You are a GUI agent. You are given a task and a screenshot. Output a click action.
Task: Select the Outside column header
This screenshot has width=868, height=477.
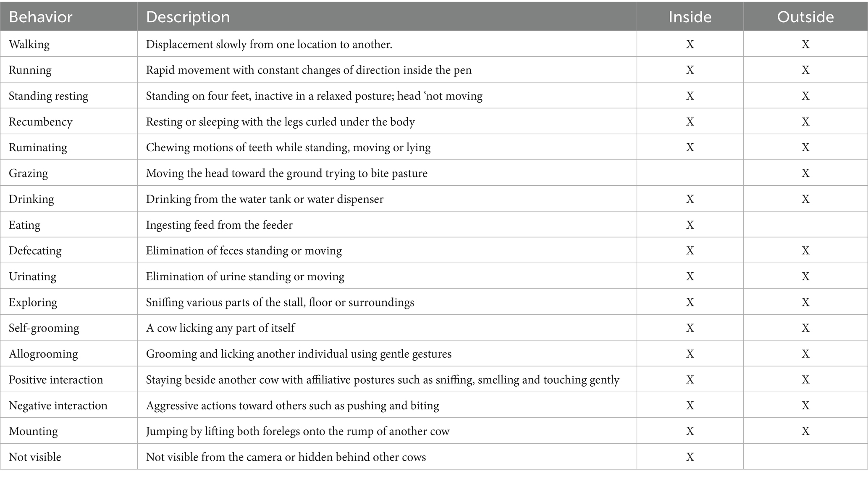pyautogui.click(x=805, y=17)
